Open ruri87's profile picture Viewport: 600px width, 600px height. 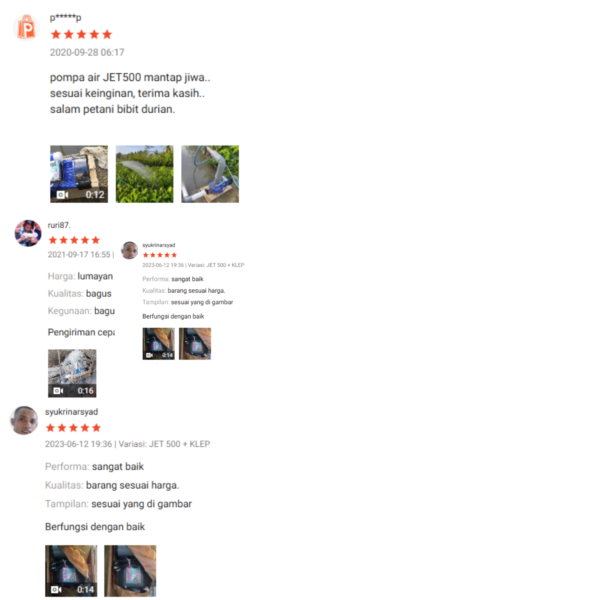pos(28,233)
